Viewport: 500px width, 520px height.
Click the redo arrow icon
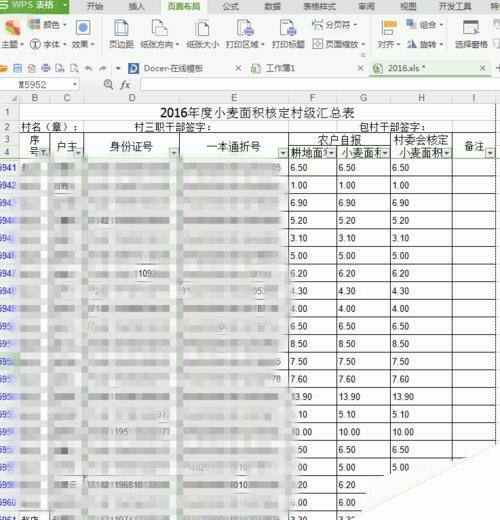[x=103, y=68]
